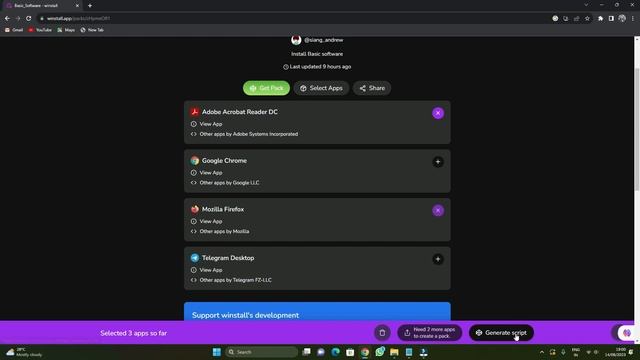Image resolution: width=640 pixels, height=360 pixels.
Task: Open the Maps bookmark
Action: 66,30
